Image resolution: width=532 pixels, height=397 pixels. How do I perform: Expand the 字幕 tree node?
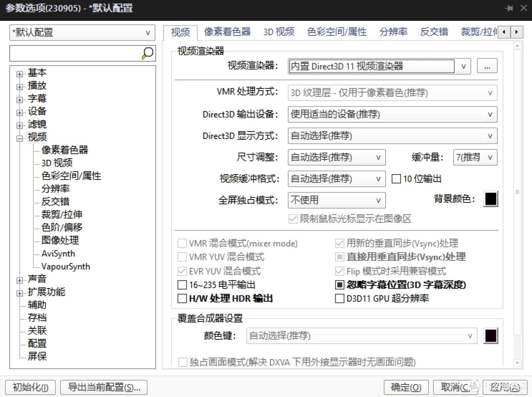[x=20, y=100]
